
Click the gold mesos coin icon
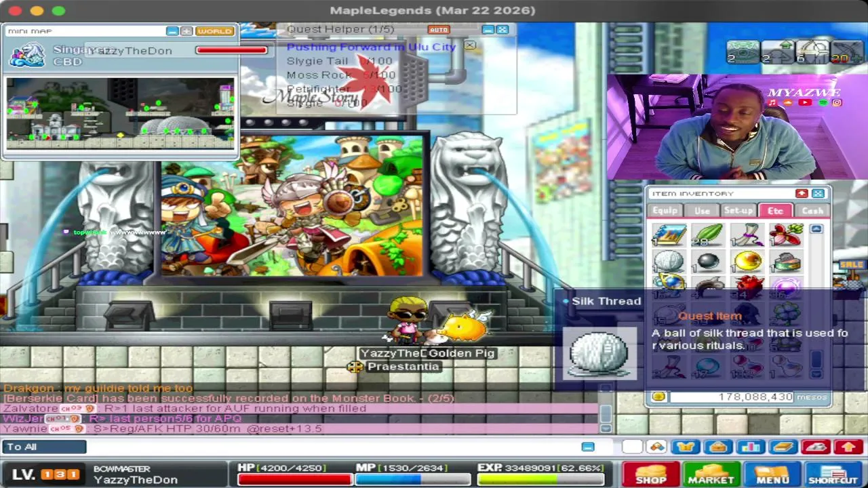pyautogui.click(x=658, y=397)
